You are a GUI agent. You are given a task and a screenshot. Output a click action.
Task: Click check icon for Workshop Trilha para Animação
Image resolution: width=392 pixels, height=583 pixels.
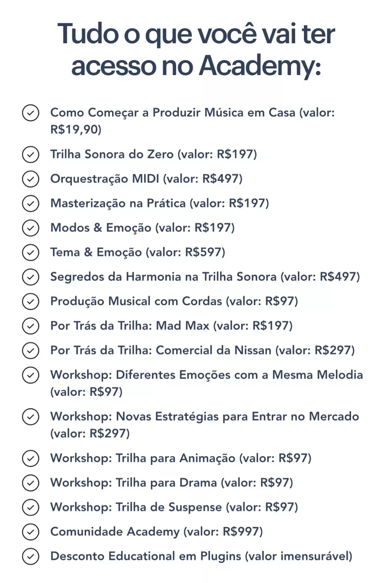(x=31, y=458)
